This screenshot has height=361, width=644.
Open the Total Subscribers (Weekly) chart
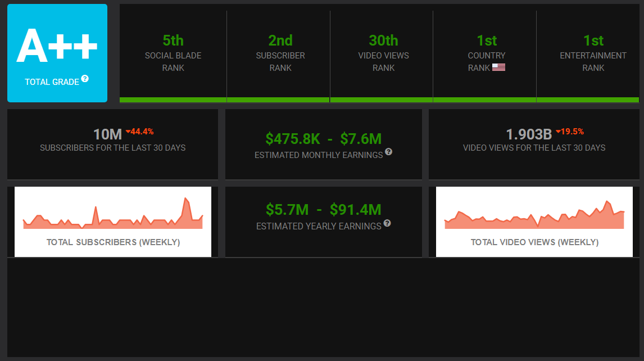[x=113, y=222]
